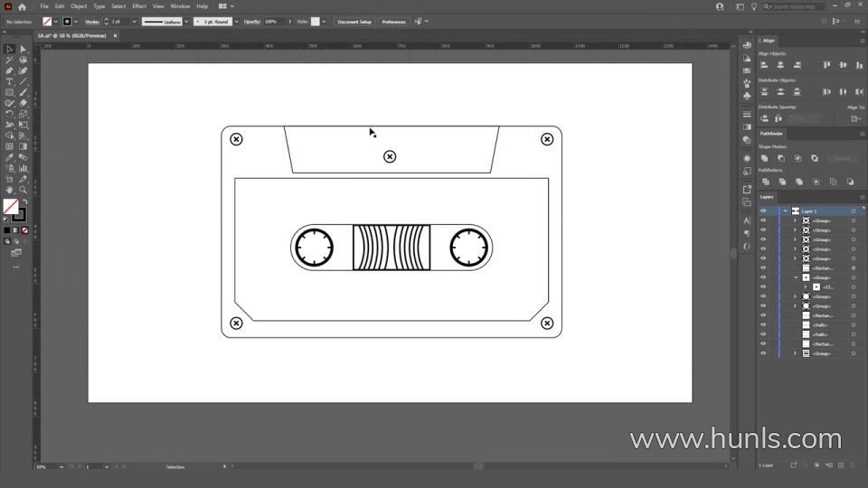The width and height of the screenshot is (868, 488).
Task: Select the Artboard tool
Action: 9,179
